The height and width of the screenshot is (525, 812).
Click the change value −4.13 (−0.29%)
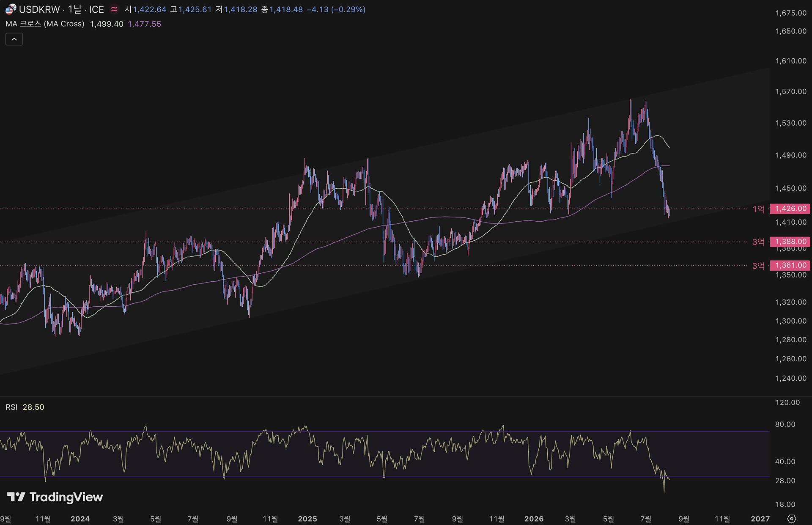pyautogui.click(x=336, y=9)
